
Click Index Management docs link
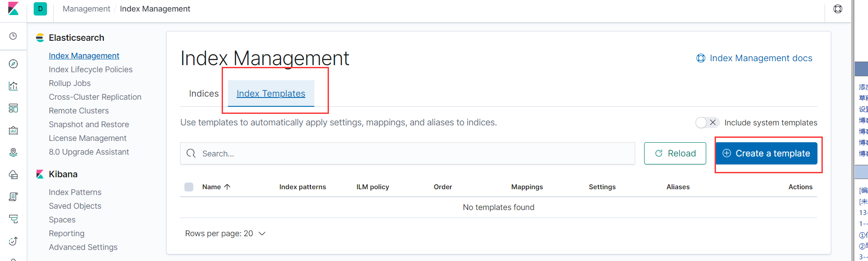761,58
